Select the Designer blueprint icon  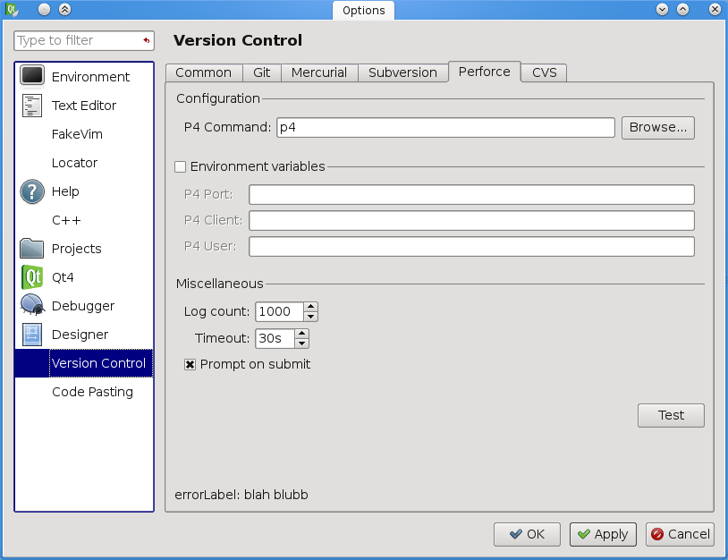point(32,335)
